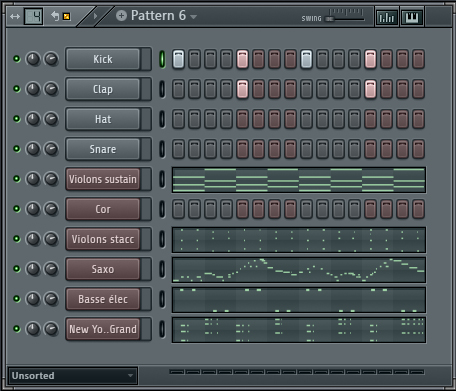
Task: Open the Saxo channel button
Action: pos(103,269)
